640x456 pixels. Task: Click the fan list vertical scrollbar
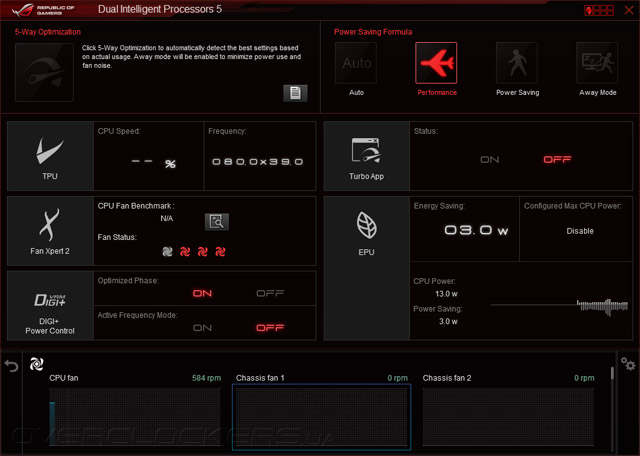(612, 374)
